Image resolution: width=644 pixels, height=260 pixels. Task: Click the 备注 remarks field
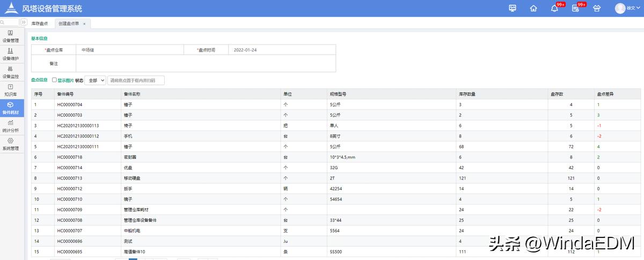coord(206,63)
